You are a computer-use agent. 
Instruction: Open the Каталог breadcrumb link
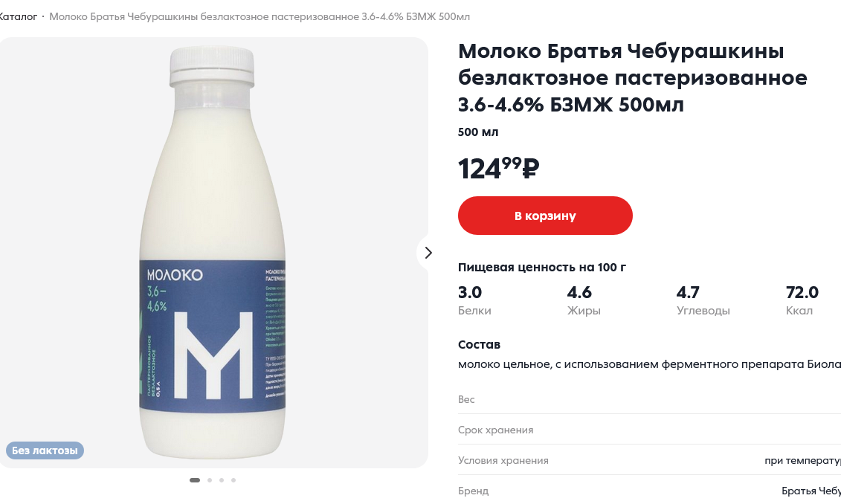[18, 16]
